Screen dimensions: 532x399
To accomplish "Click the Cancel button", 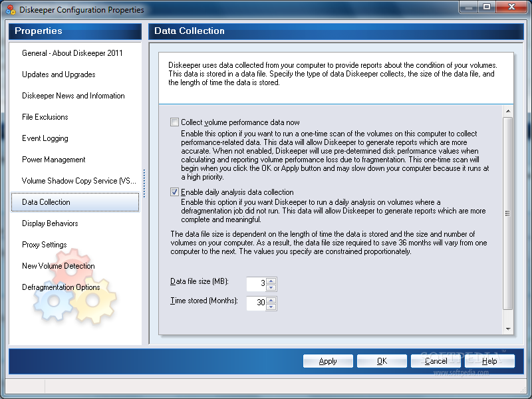I will [x=436, y=361].
